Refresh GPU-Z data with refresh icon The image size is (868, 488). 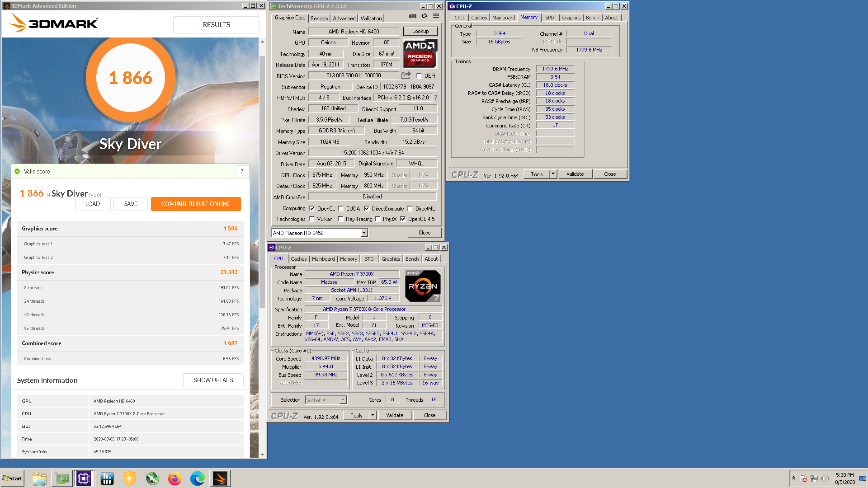(x=424, y=16)
